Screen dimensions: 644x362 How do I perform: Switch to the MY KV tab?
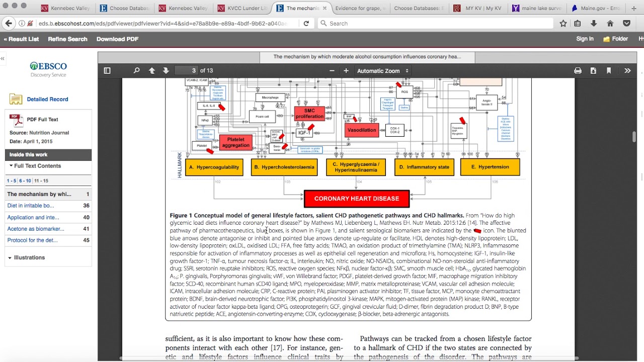[x=478, y=8]
